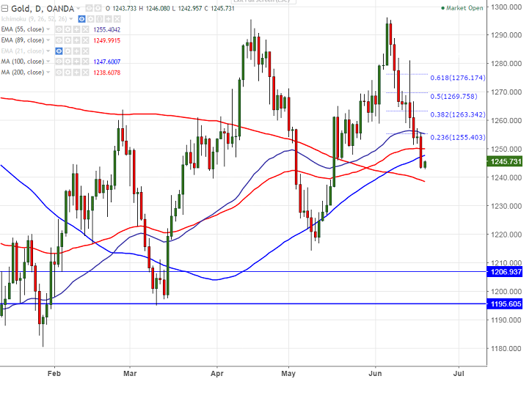This screenshot has width=532, height=398.
Task: Open EMA (89, close) settings gear
Action: (x=68, y=40)
